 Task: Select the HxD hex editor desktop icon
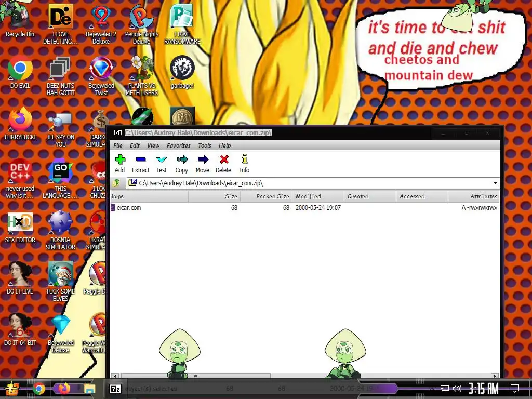click(20, 227)
